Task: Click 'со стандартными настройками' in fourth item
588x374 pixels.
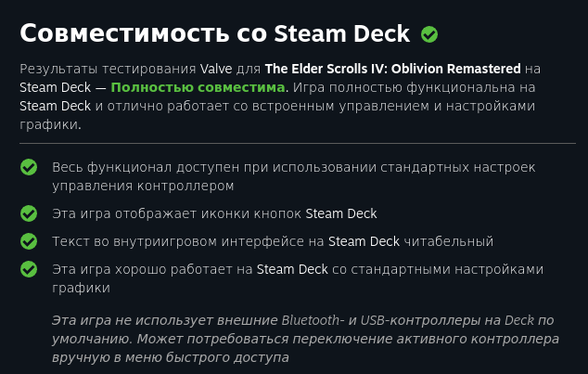Action: coord(438,269)
